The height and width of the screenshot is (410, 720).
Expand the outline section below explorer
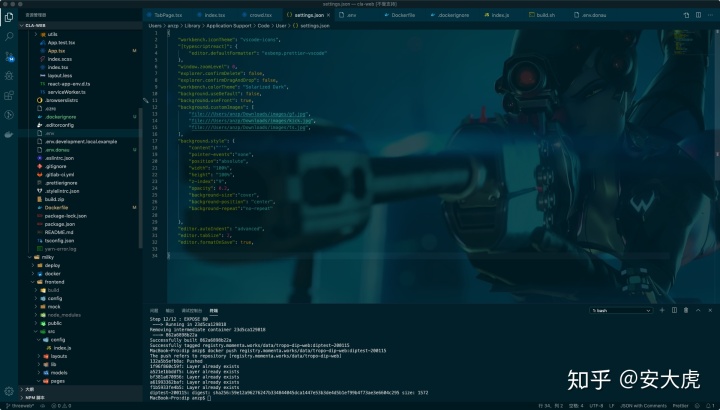80,389
